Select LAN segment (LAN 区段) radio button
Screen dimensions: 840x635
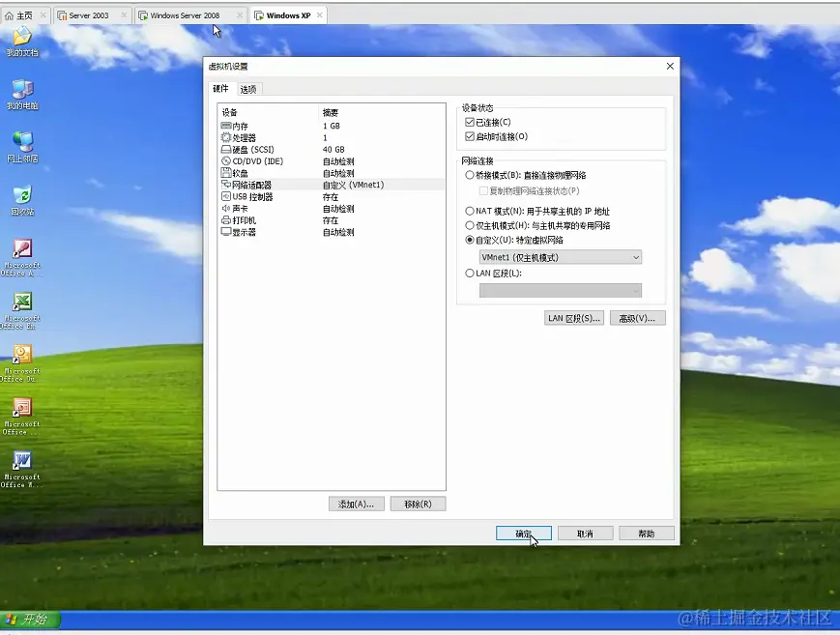[x=470, y=274]
